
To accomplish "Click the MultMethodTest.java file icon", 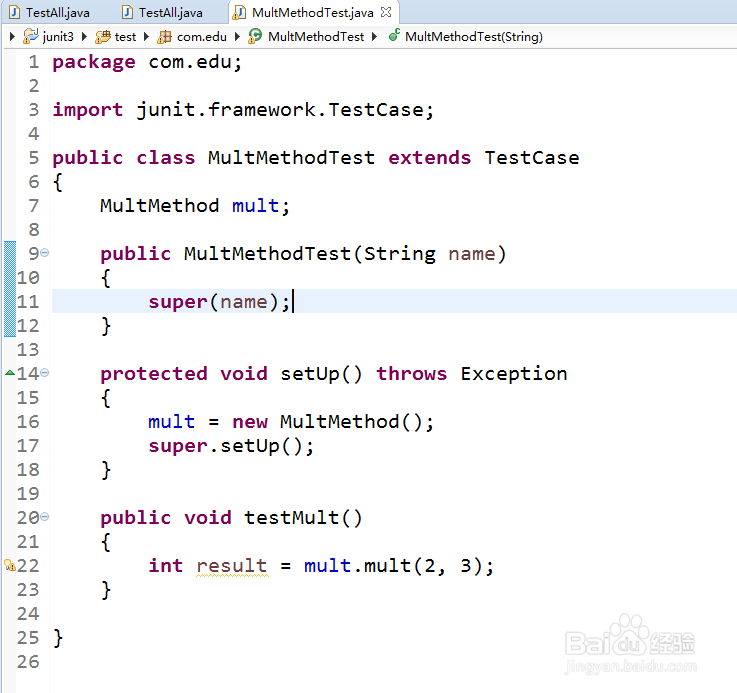I will 239,12.
